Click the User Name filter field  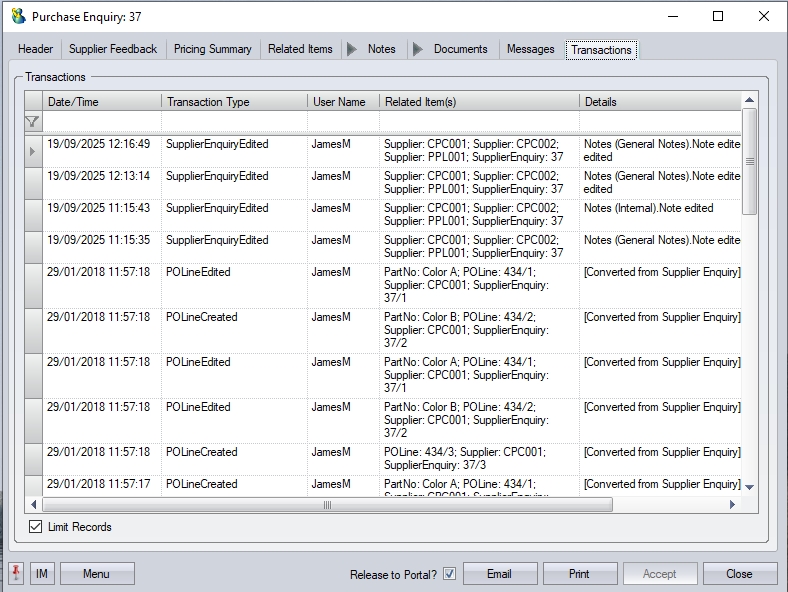tap(343, 122)
